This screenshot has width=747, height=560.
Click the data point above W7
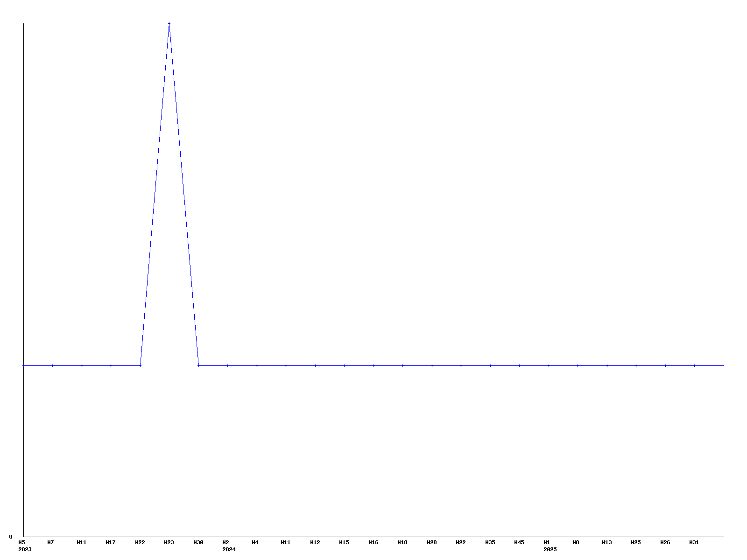pos(52,365)
